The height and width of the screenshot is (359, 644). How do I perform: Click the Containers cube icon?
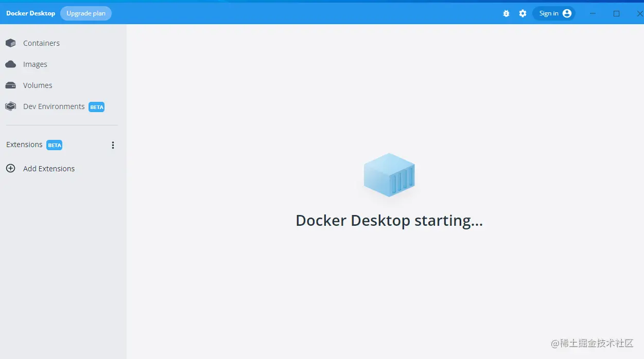pyautogui.click(x=10, y=43)
